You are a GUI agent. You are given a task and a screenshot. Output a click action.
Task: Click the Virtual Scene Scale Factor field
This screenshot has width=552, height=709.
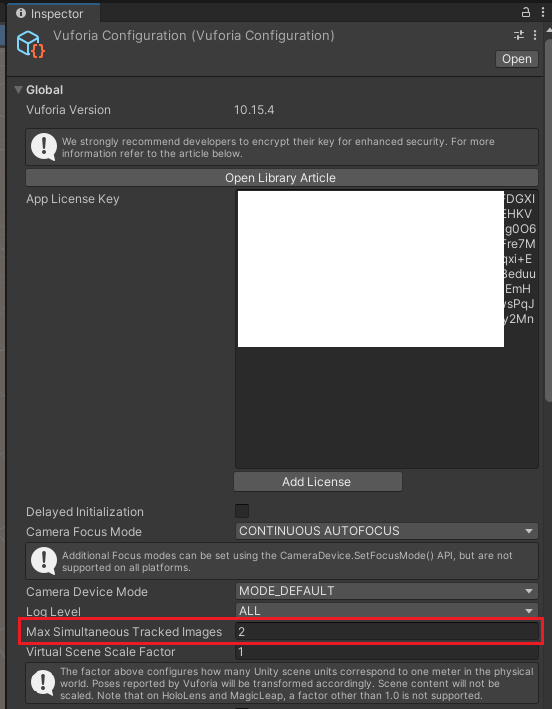pos(387,652)
